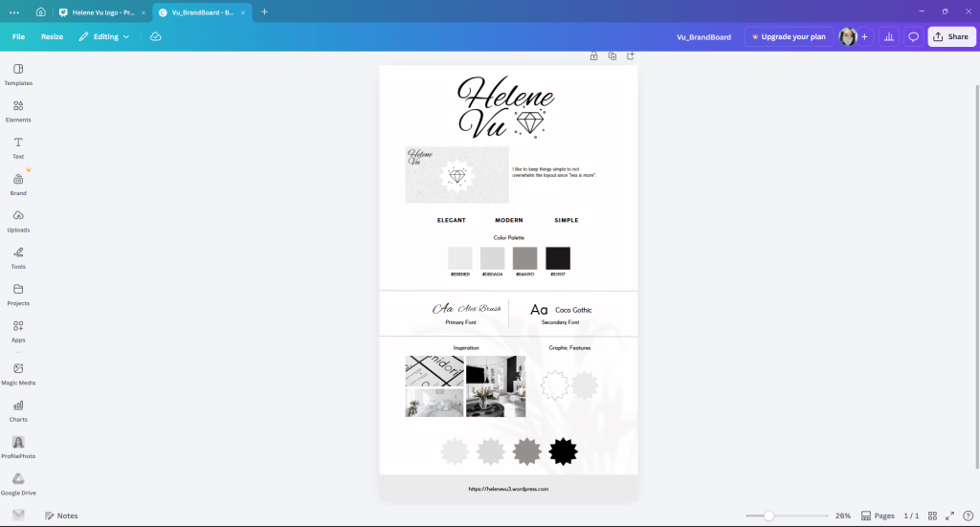Viewport: 980px width, 527px height.
Task: Select the Text tool in sidebar
Action: coord(18,147)
